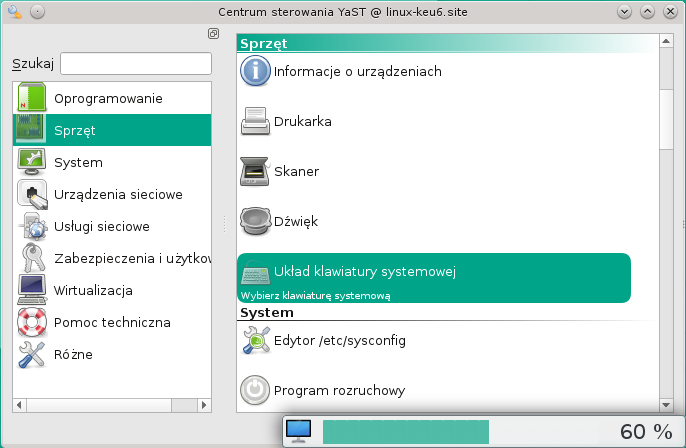The height and width of the screenshot is (448, 686).
Task: Open the Oprogramowanie category icon
Action: coord(33,99)
